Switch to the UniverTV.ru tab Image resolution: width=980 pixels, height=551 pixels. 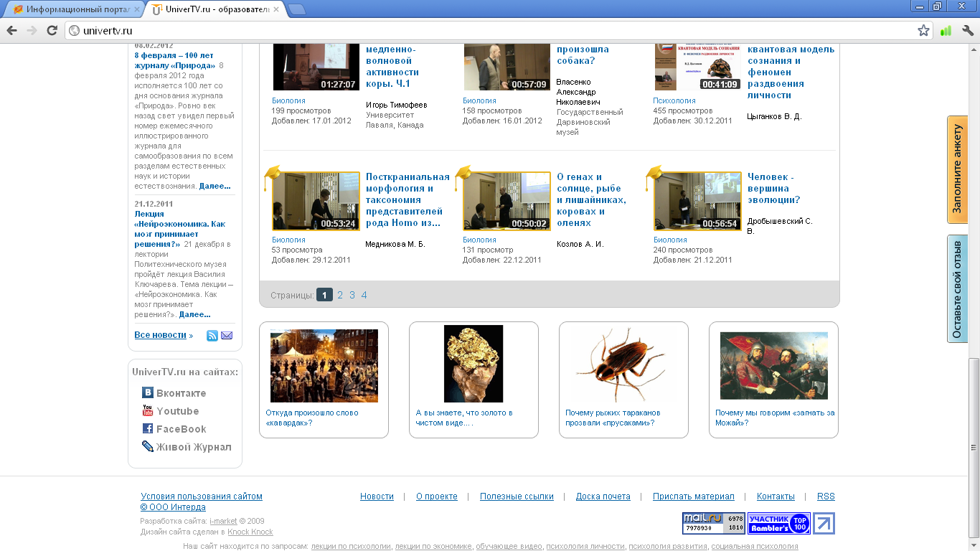pyautogui.click(x=215, y=9)
